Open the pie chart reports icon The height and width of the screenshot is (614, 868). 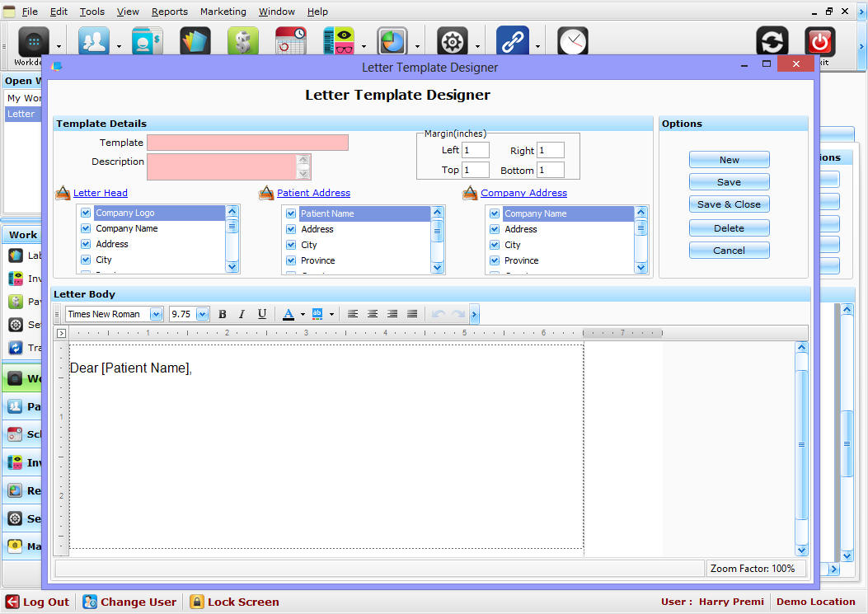[x=392, y=40]
